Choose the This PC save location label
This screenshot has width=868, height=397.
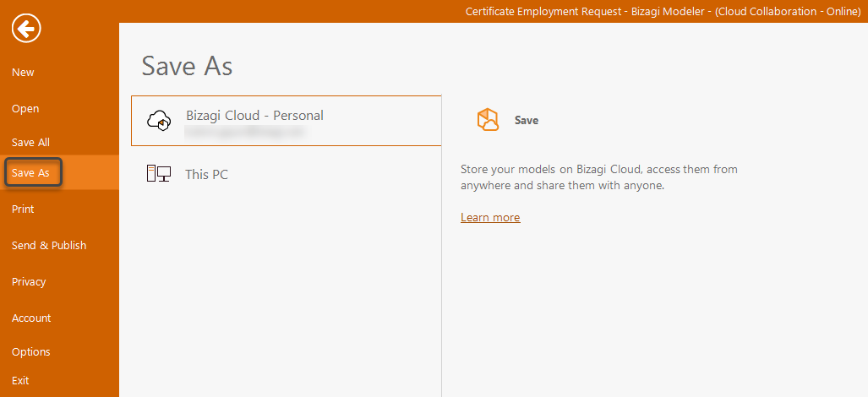(207, 175)
